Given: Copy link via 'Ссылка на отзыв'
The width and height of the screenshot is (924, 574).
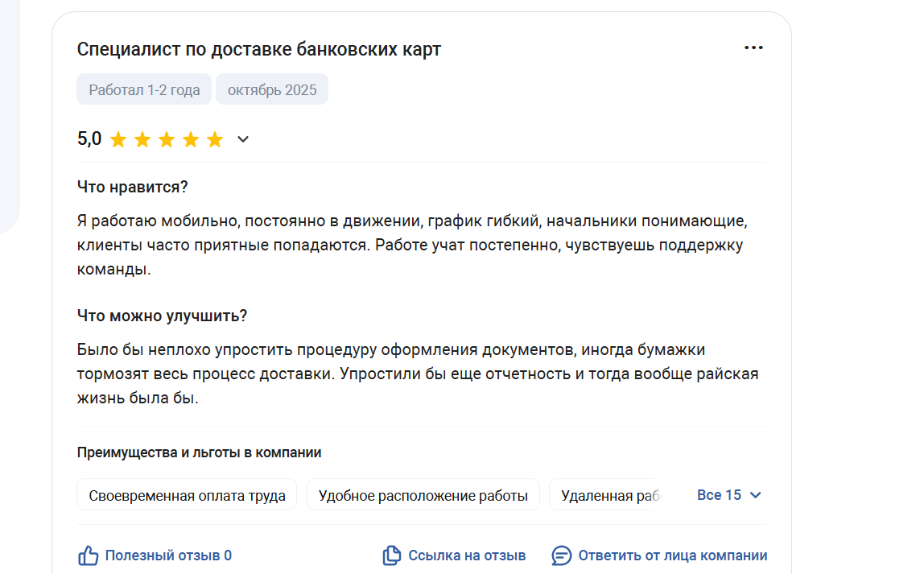Looking at the screenshot, I should pos(467,555).
